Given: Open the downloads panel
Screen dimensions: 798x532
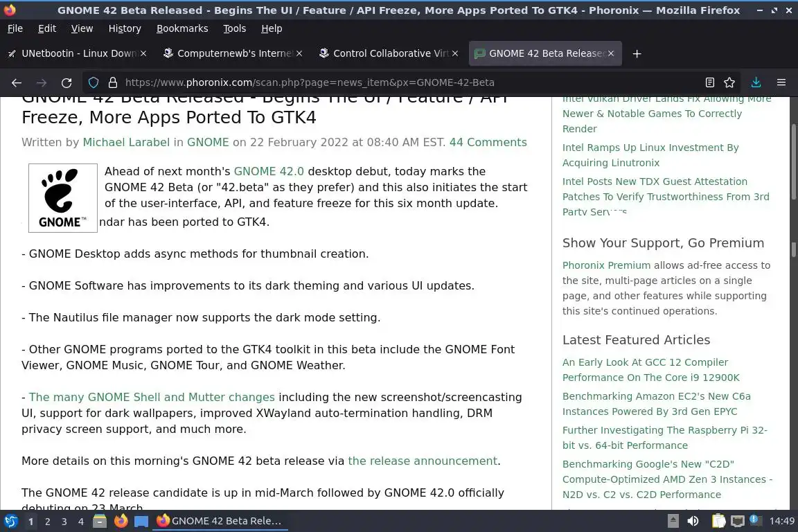Looking at the screenshot, I should (x=756, y=82).
